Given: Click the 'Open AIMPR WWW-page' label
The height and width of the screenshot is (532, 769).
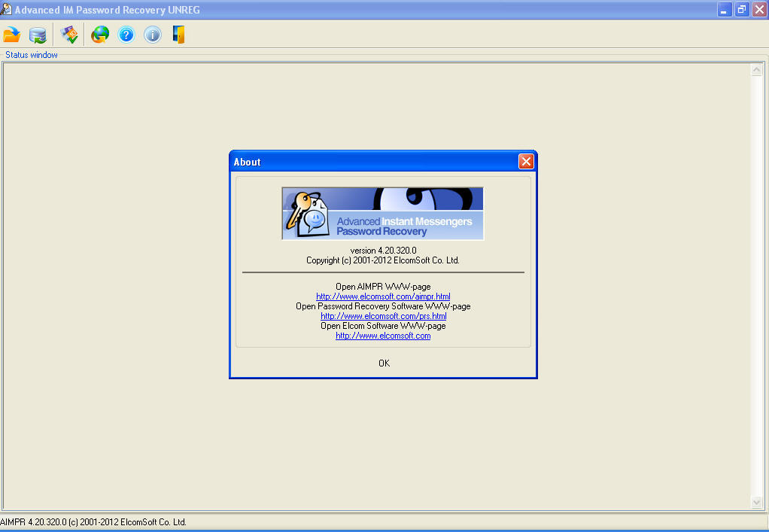Looking at the screenshot, I should [383, 287].
